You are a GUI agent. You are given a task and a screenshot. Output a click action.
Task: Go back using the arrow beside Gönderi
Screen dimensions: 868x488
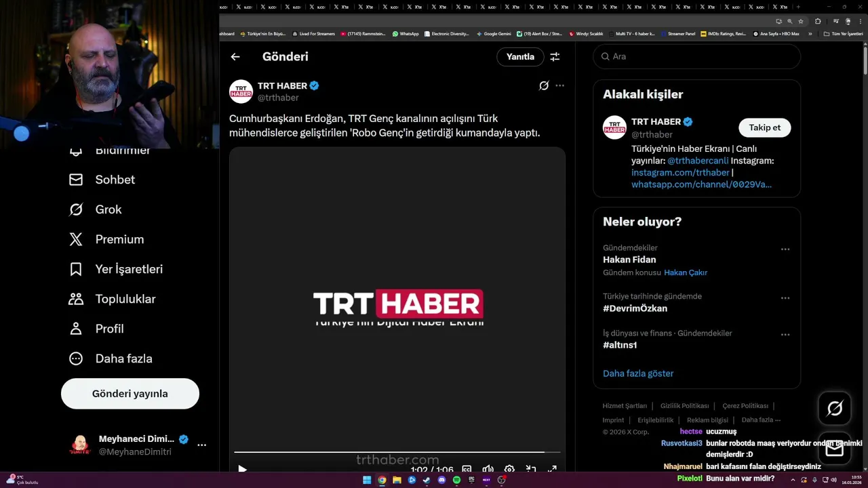point(235,57)
